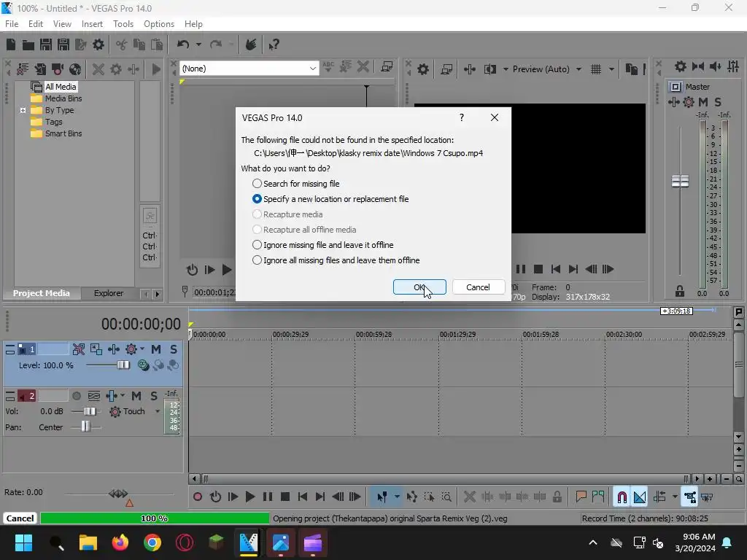Mute video track 1 with M button
747x560 pixels.
[156, 349]
